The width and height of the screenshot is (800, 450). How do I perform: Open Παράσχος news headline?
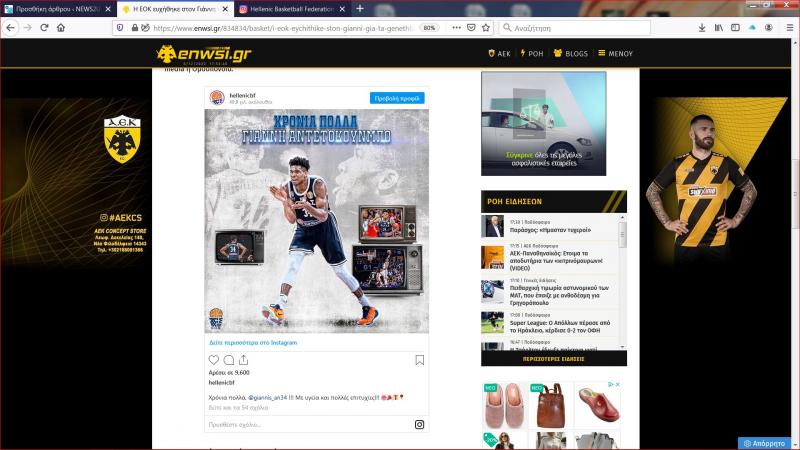click(550, 230)
